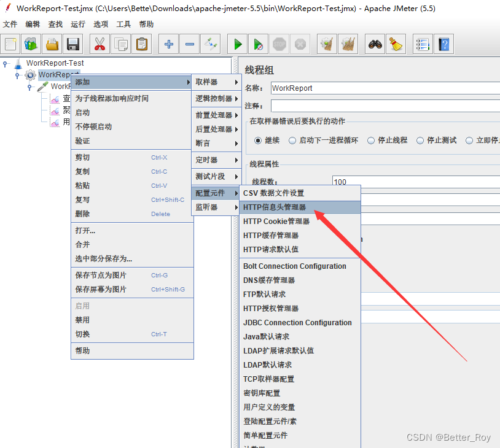
Task: Choose 禁用 in context menu
Action: [x=132, y=320]
